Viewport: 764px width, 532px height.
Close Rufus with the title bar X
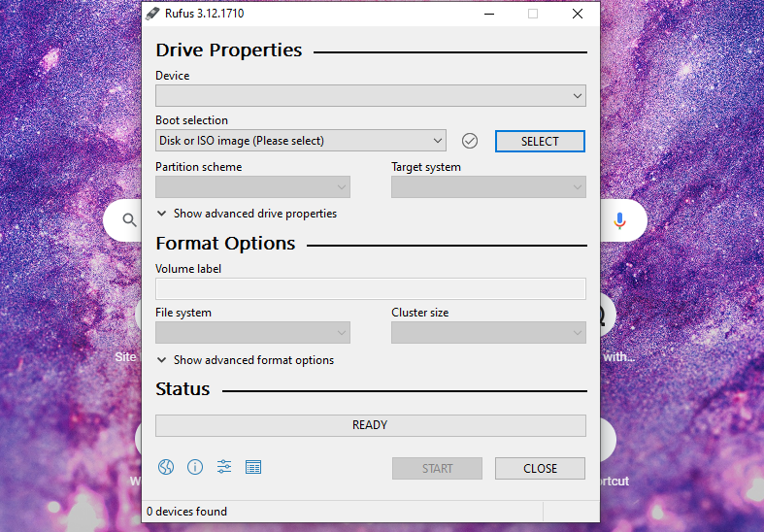(578, 14)
